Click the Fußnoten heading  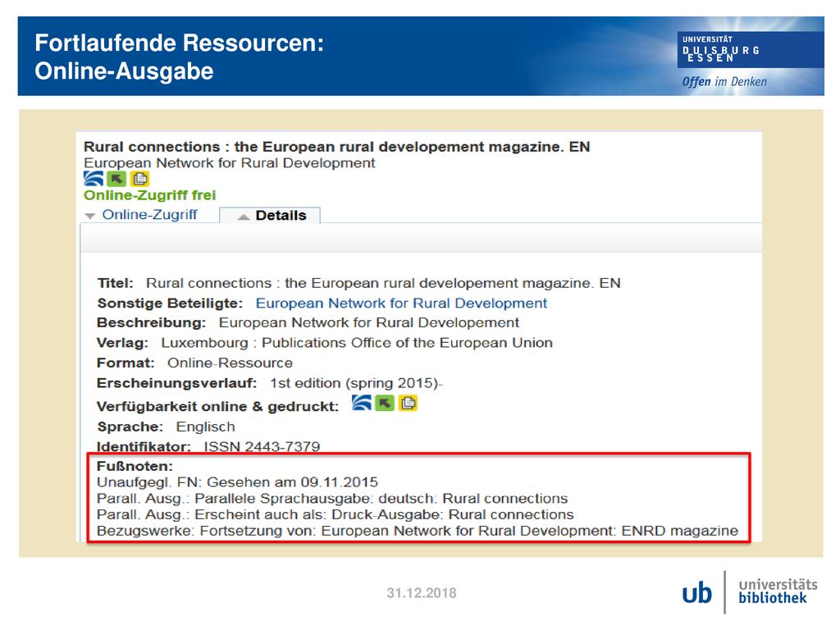(x=135, y=466)
